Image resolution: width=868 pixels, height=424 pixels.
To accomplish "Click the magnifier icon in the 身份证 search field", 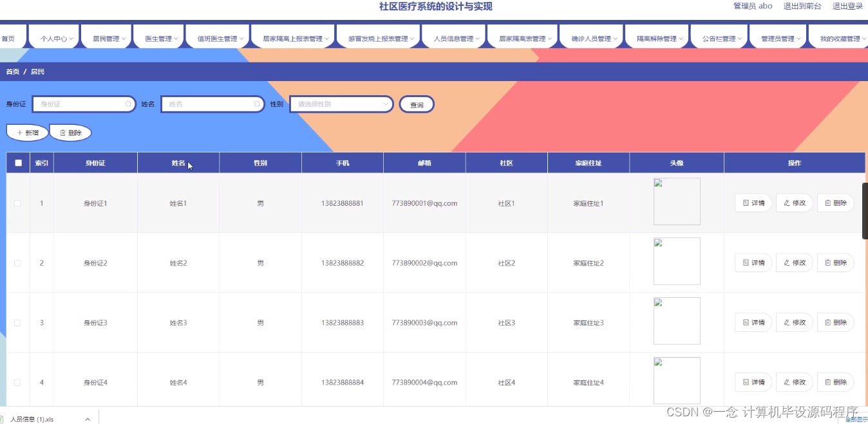I will (x=129, y=104).
